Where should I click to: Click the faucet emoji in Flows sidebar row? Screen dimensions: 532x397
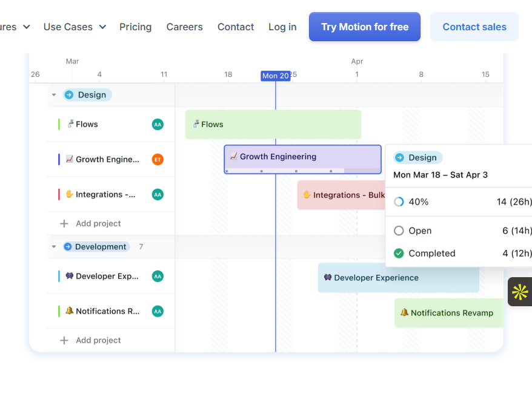point(70,124)
